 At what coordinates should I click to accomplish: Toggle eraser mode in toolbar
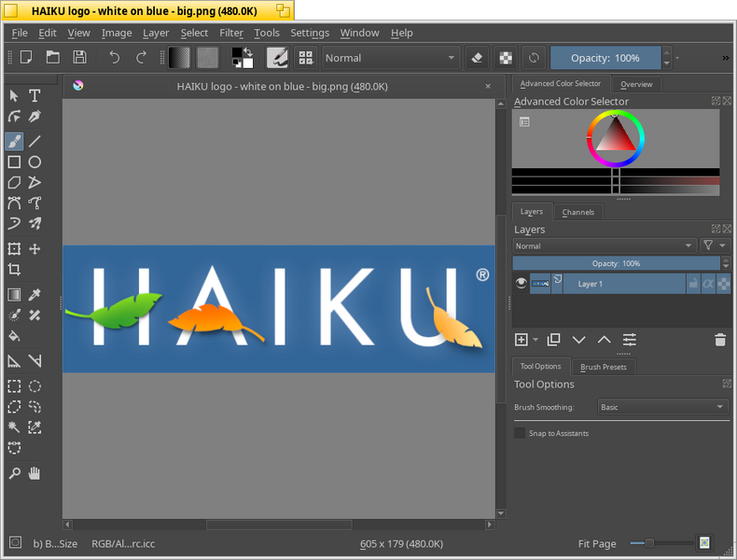point(477,58)
